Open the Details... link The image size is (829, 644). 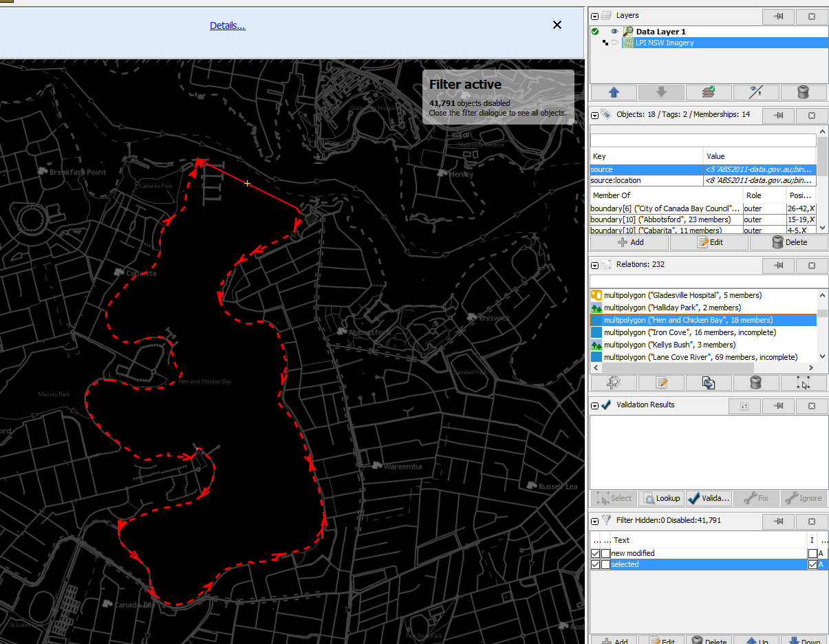tap(228, 25)
